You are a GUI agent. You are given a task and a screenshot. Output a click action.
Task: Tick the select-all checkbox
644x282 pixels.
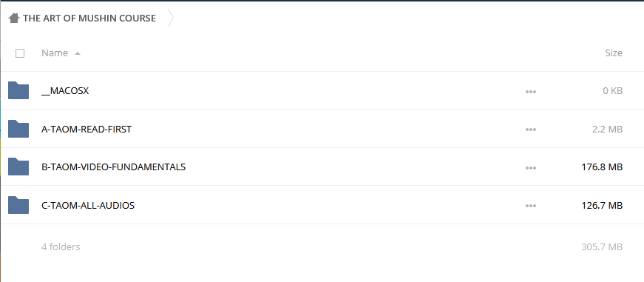click(x=20, y=53)
